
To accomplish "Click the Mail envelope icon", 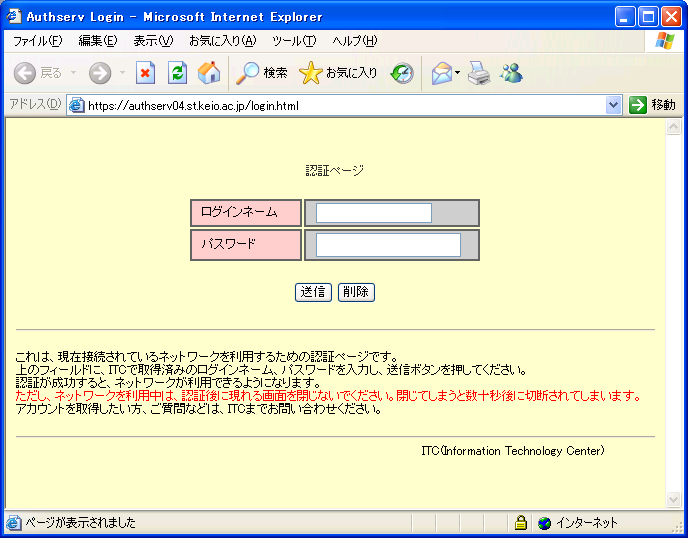I will 441,73.
